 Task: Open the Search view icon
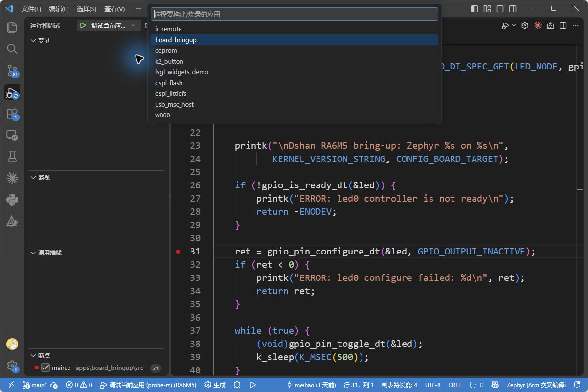(x=12, y=49)
